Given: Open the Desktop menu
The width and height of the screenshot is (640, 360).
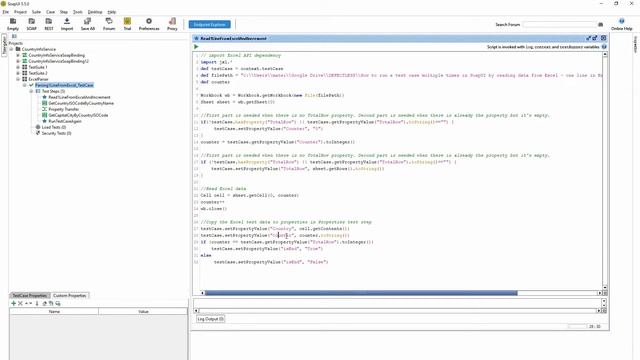Looking at the screenshot, I should click(x=95, y=12).
